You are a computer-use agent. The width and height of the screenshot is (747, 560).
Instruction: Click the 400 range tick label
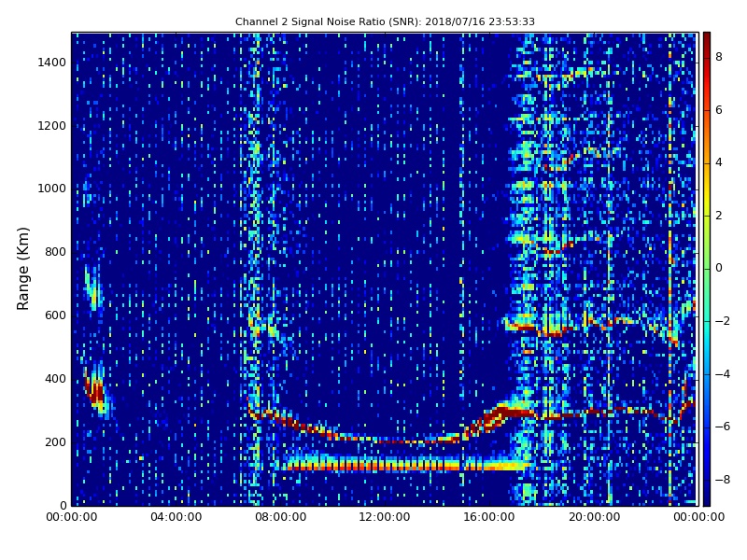click(56, 379)
